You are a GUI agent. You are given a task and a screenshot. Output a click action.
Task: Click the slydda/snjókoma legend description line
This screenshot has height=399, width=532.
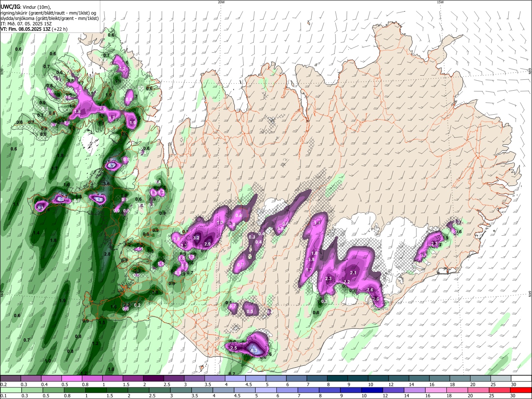(49, 18)
